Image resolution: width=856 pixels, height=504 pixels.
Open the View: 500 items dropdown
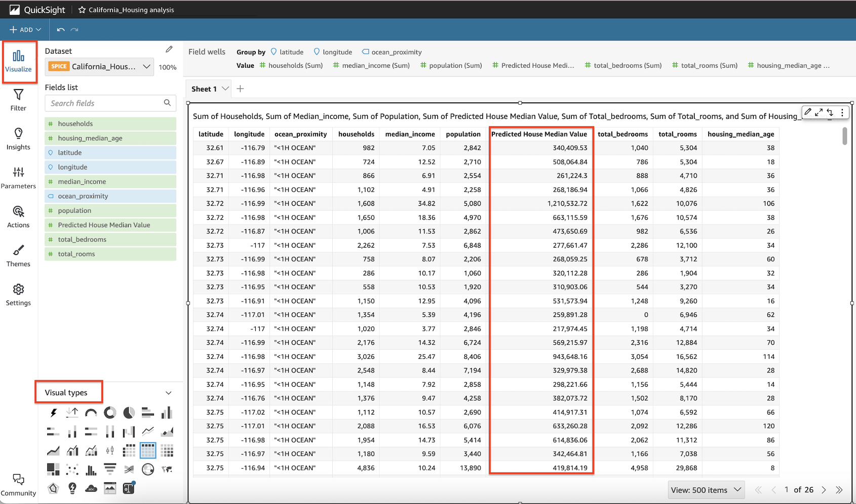tap(706, 490)
